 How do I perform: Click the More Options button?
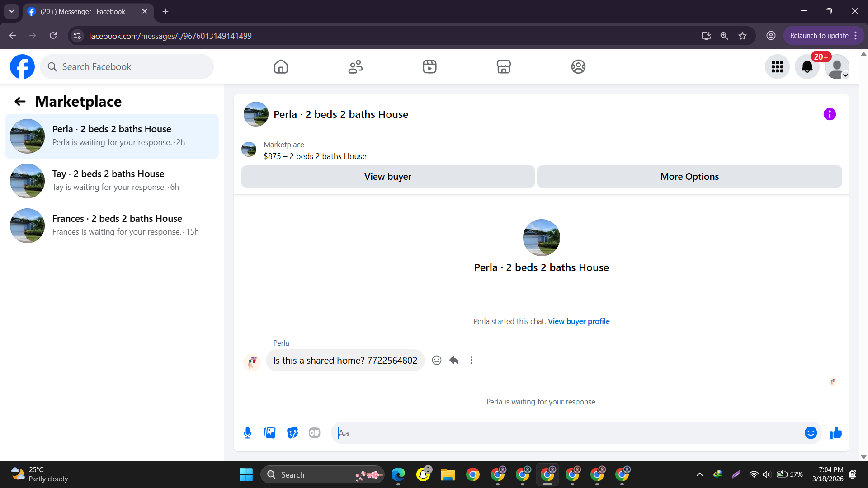689,177
